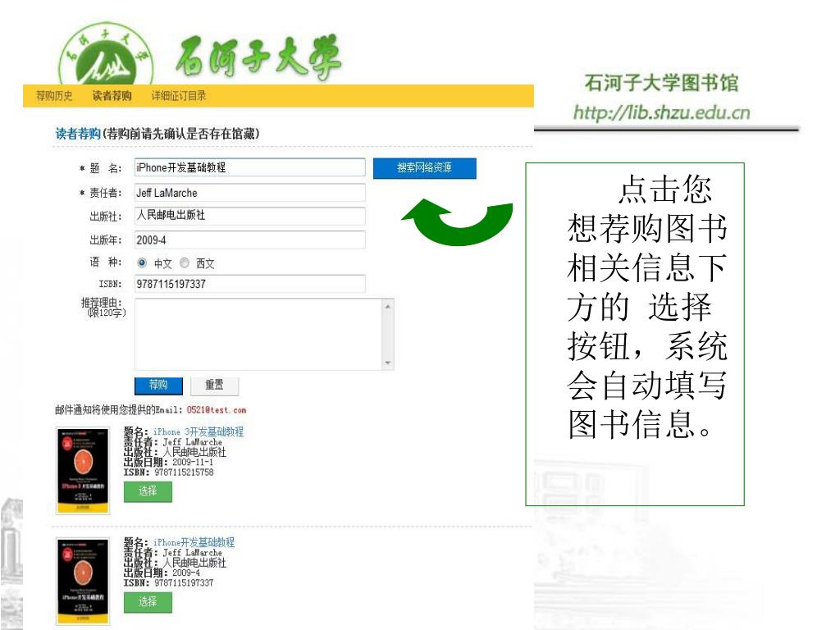
Task: Click the 重置 reset button
Action: (214, 386)
